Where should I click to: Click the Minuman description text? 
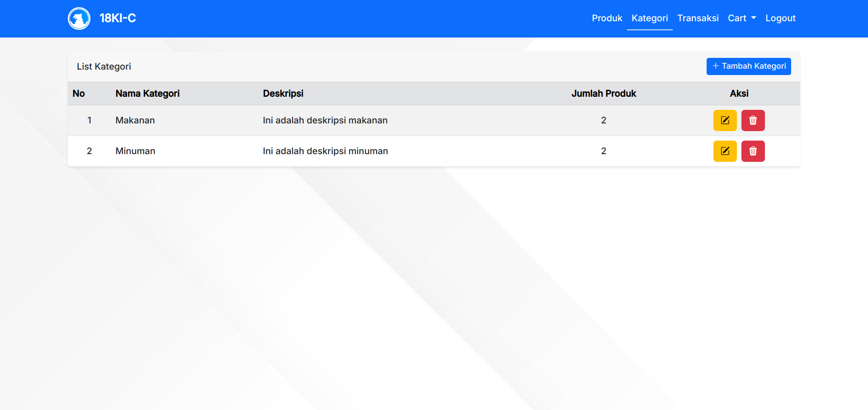(325, 151)
